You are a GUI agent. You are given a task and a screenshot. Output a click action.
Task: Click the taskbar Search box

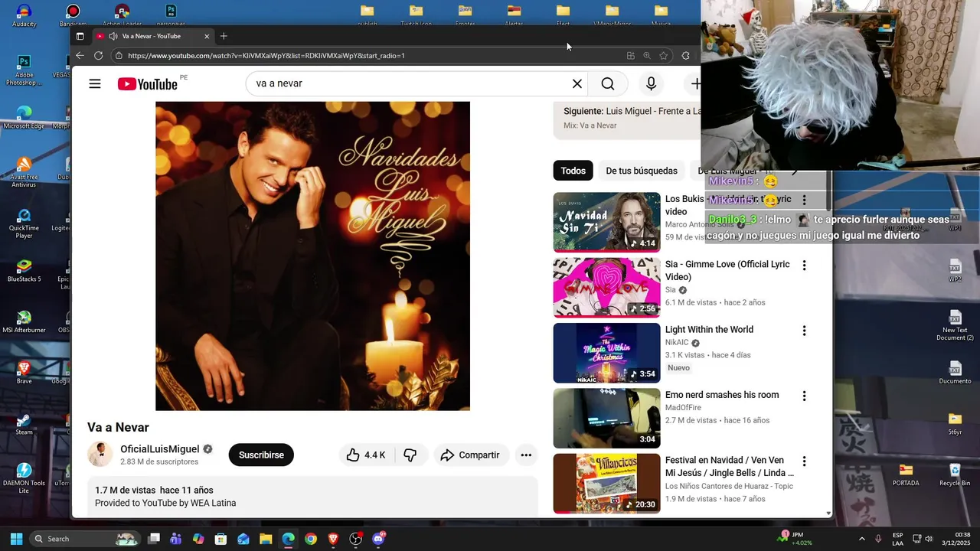(85, 539)
